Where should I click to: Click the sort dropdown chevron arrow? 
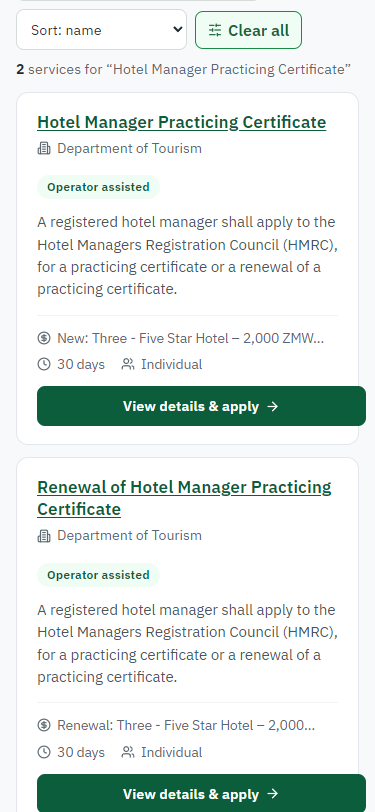pyautogui.click(x=178, y=30)
